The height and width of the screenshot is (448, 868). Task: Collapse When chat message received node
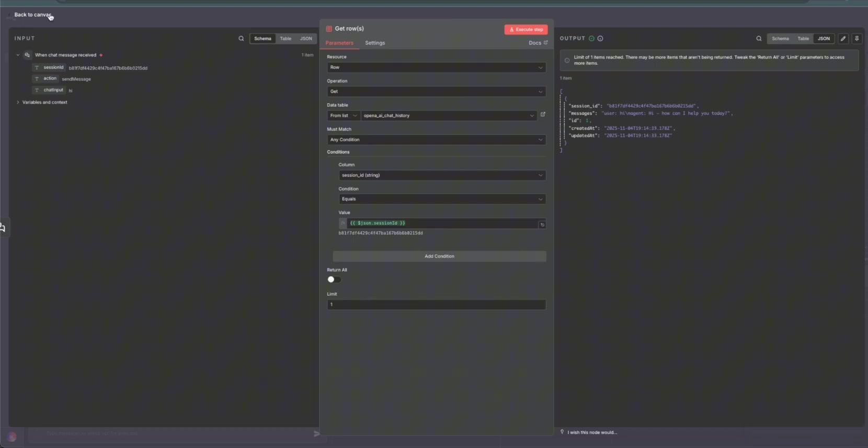click(18, 55)
